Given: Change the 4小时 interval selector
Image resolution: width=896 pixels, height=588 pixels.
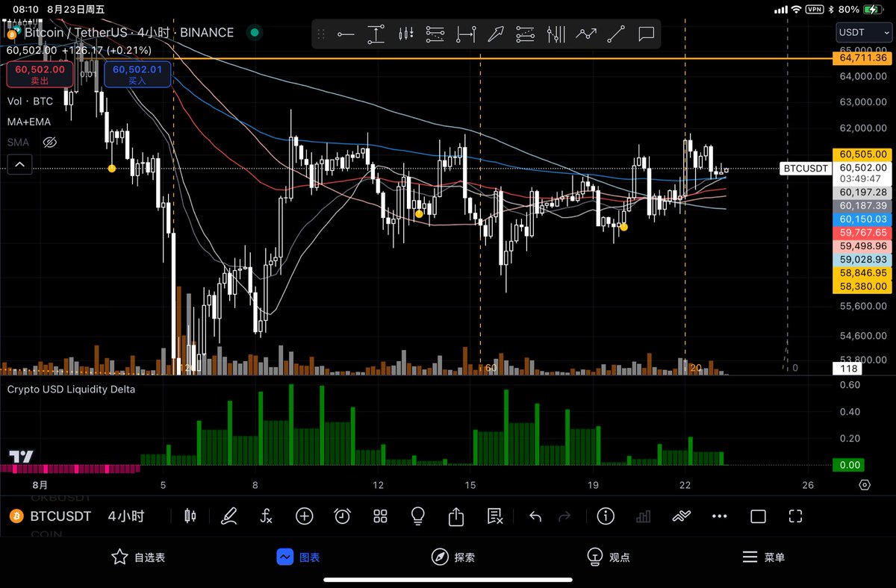Looking at the screenshot, I should (x=126, y=516).
